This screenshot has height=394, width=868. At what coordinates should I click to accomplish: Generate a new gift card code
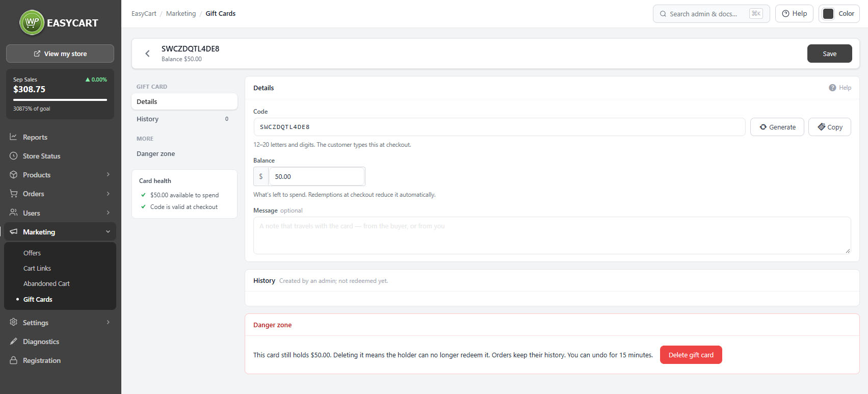tap(777, 127)
